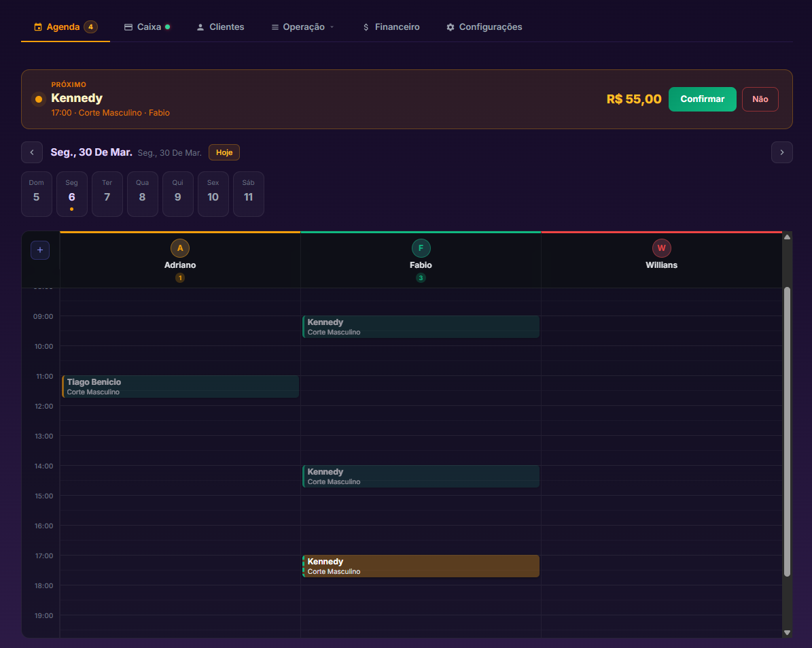Open the Caixa tab
Screen dimensions: 812x648
[147, 27]
